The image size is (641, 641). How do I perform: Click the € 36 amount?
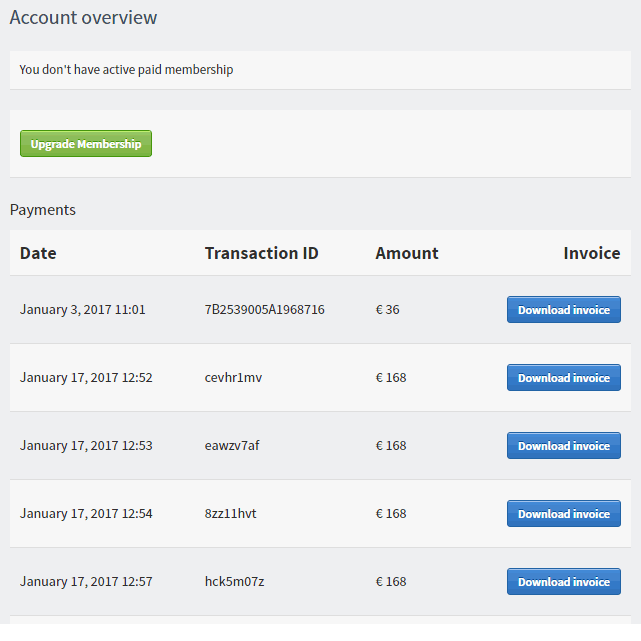388,309
